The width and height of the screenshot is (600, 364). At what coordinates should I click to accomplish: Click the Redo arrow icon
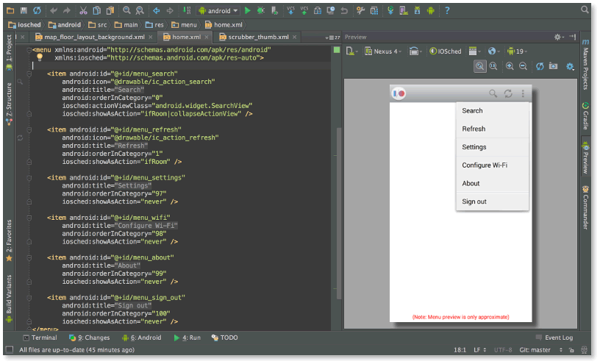coord(67,11)
